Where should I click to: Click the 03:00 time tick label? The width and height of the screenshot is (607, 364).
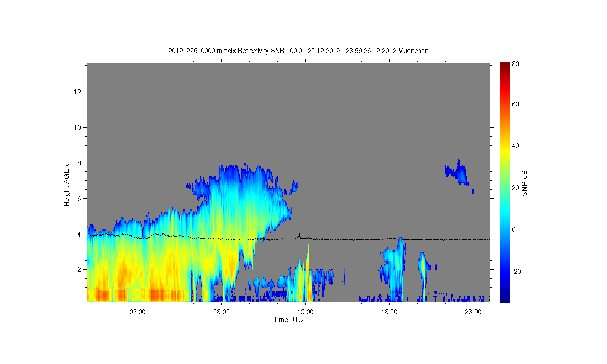(138, 312)
